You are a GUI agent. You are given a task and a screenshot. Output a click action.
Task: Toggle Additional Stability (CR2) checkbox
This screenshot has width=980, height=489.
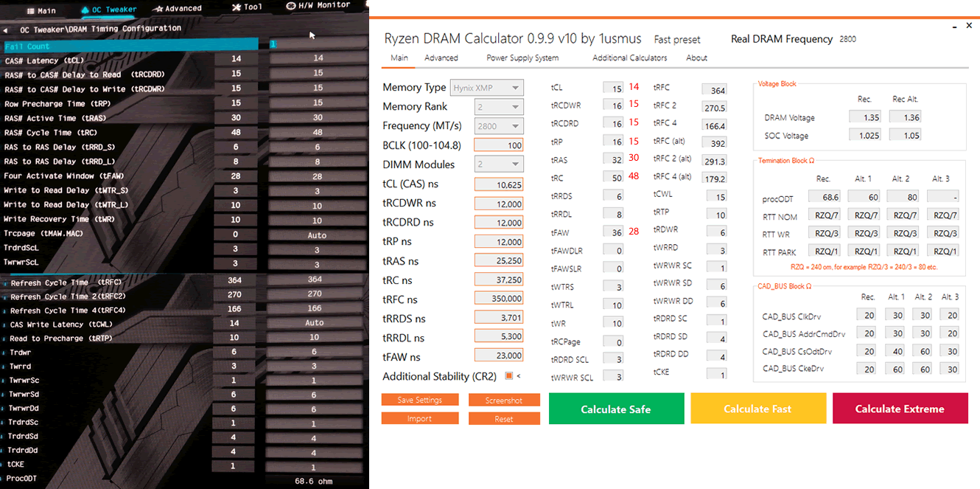(508, 376)
